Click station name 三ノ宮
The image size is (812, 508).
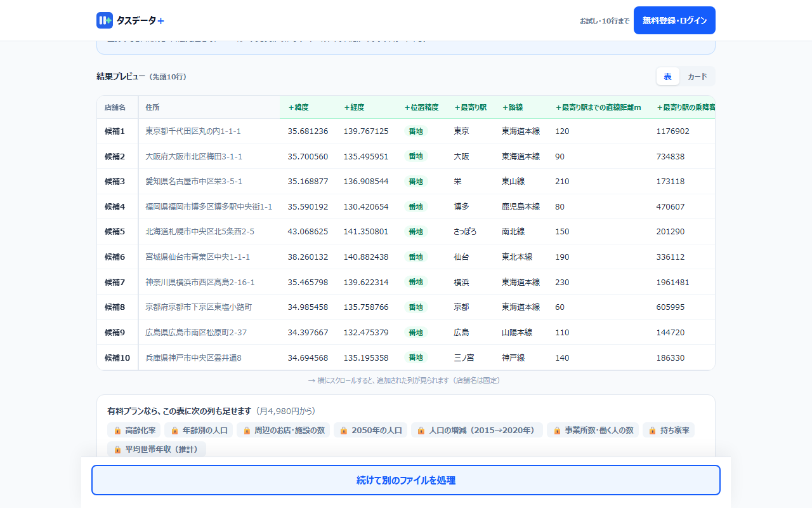tap(464, 358)
